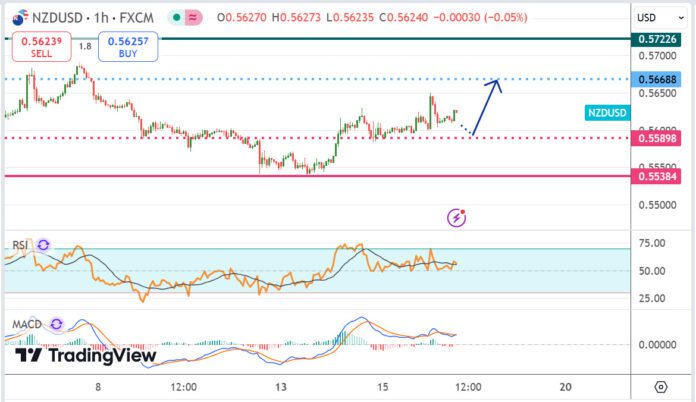Click the 0.55898 red price label
The image size is (696, 402).
click(x=657, y=138)
